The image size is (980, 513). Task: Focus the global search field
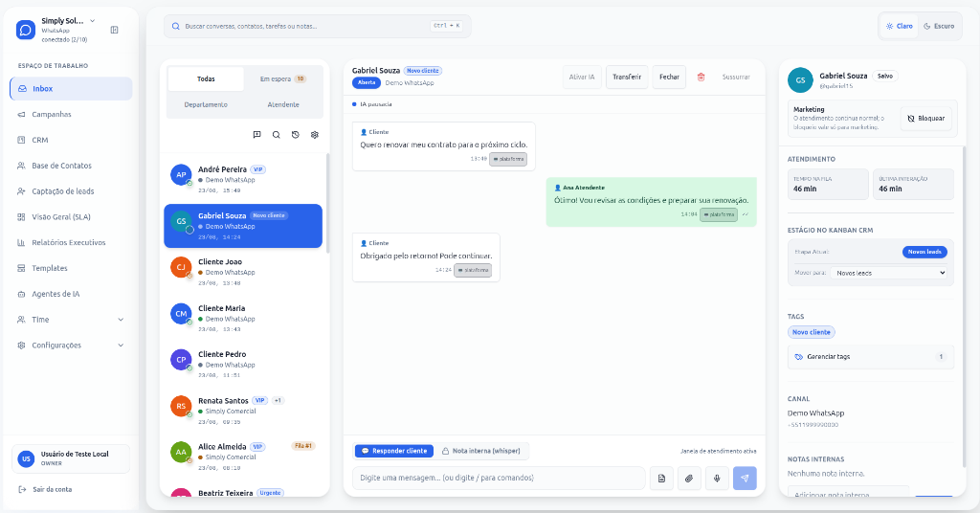click(x=318, y=26)
